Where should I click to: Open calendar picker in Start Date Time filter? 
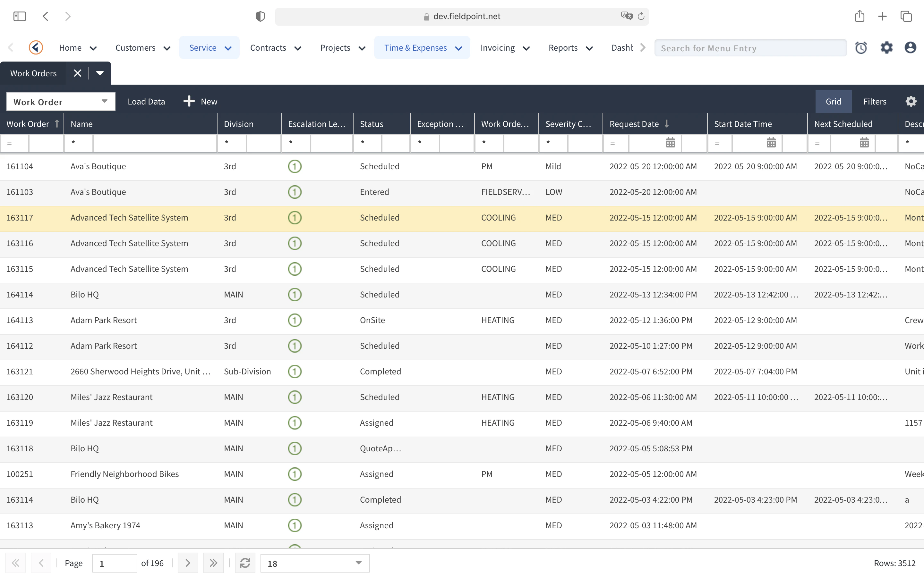[771, 143]
